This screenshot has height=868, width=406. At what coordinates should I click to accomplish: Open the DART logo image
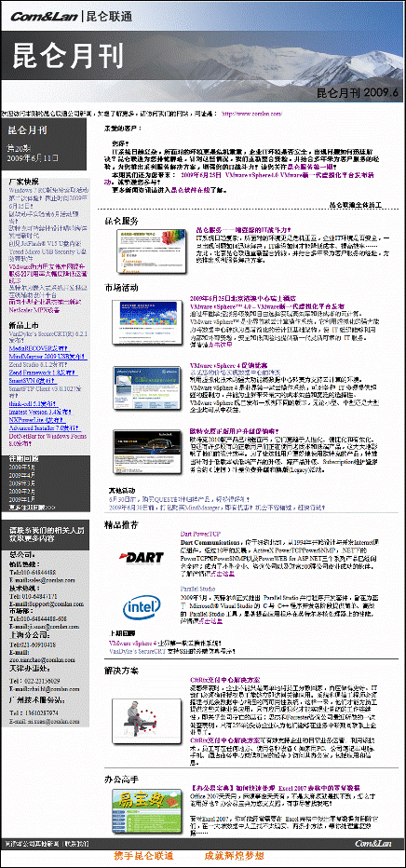click(142, 557)
